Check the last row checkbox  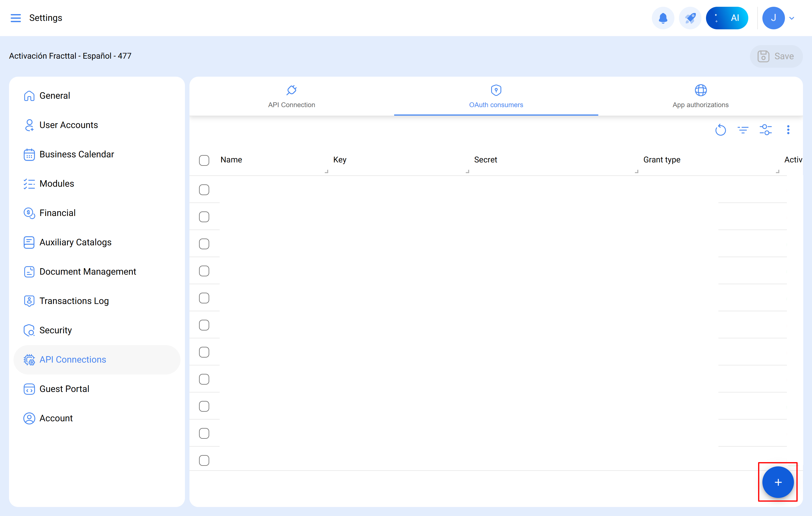click(204, 460)
